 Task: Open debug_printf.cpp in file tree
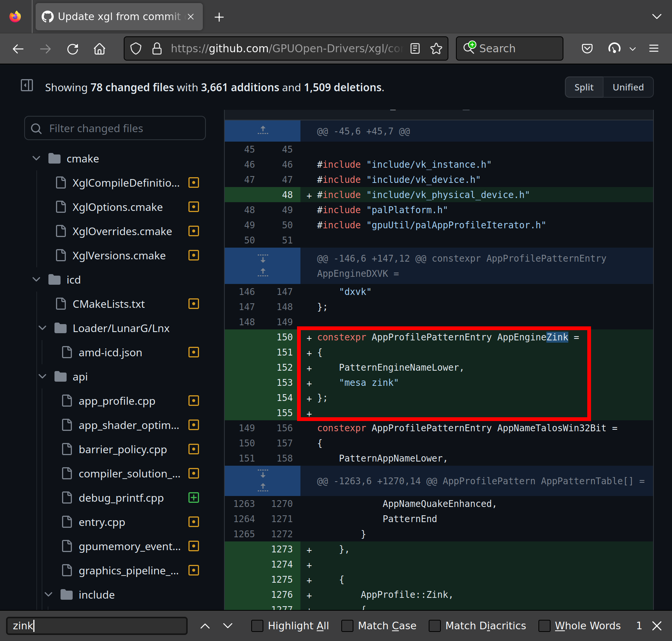[121, 498]
